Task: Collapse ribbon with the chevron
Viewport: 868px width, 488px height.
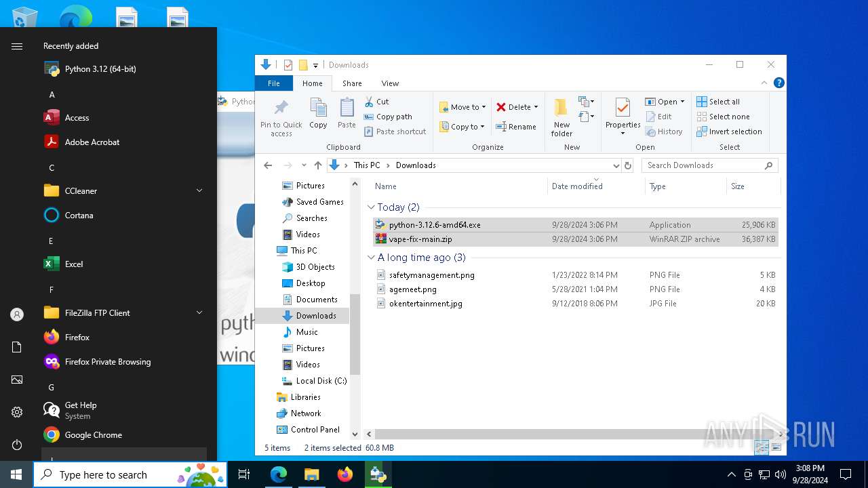Action: [x=764, y=83]
